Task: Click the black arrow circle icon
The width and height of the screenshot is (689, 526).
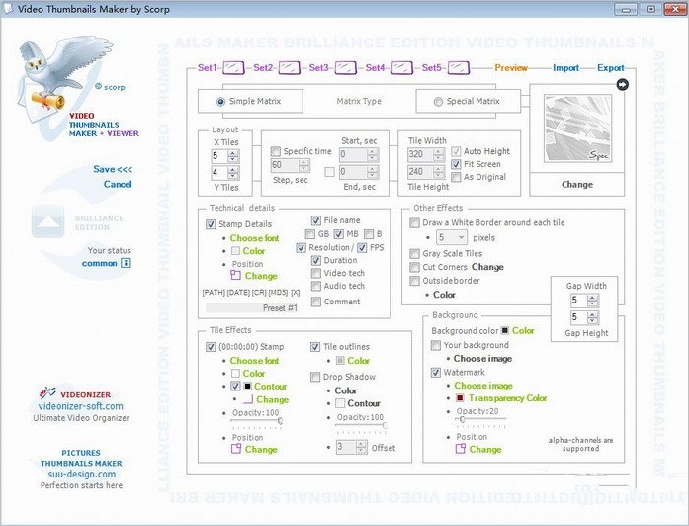Action: [x=622, y=84]
